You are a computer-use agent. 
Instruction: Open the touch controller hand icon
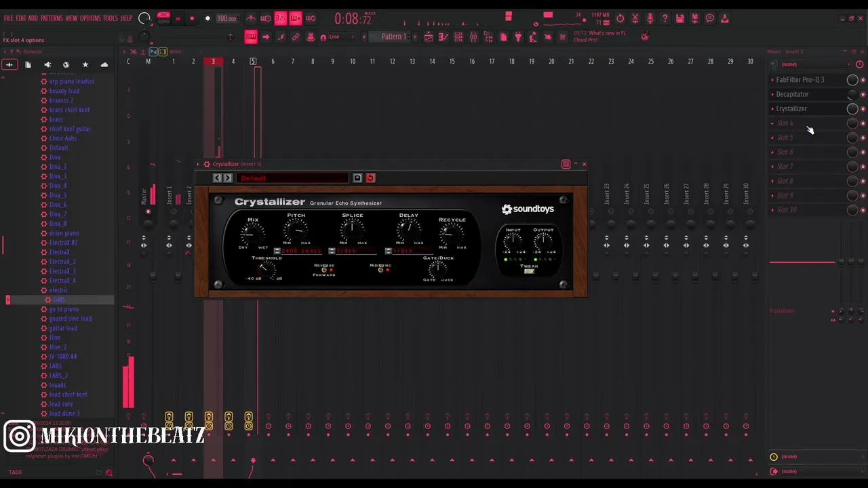tap(548, 37)
